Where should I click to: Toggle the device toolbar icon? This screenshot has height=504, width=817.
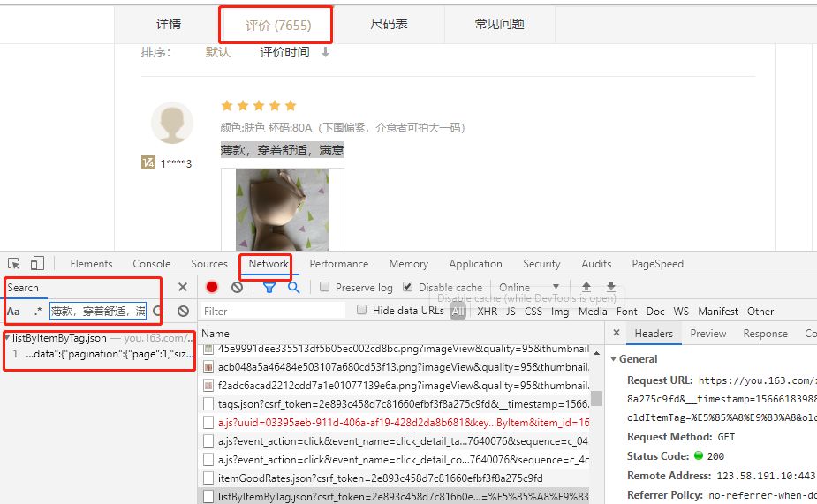[x=37, y=263]
